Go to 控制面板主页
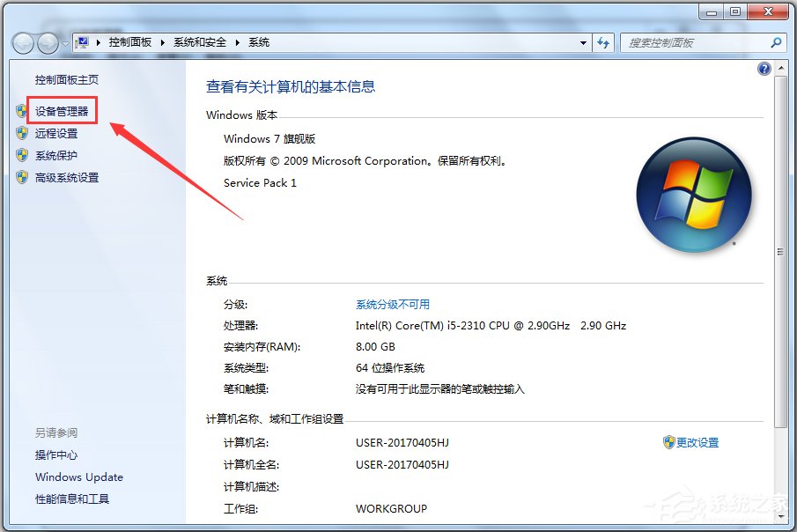This screenshot has width=797, height=532. [x=67, y=79]
